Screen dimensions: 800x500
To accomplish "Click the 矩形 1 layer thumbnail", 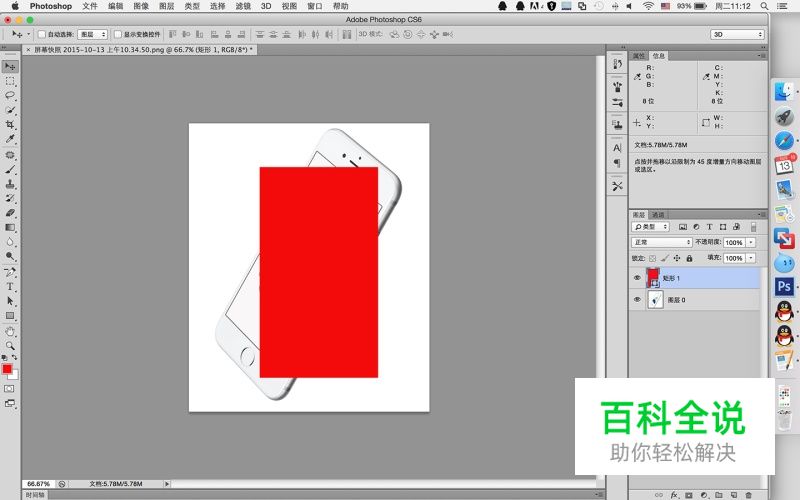I will coord(653,278).
